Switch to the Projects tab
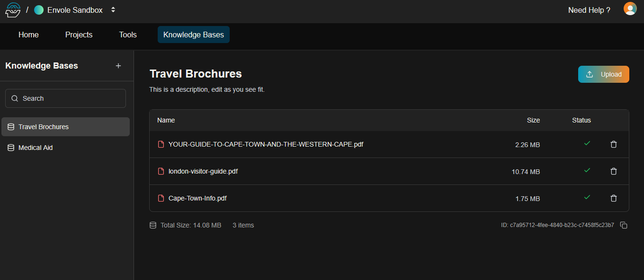This screenshot has width=644, height=280. (x=79, y=35)
